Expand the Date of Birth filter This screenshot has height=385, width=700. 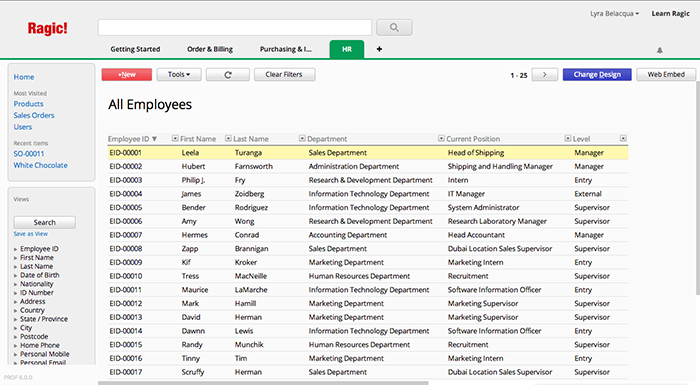pyautogui.click(x=39, y=275)
